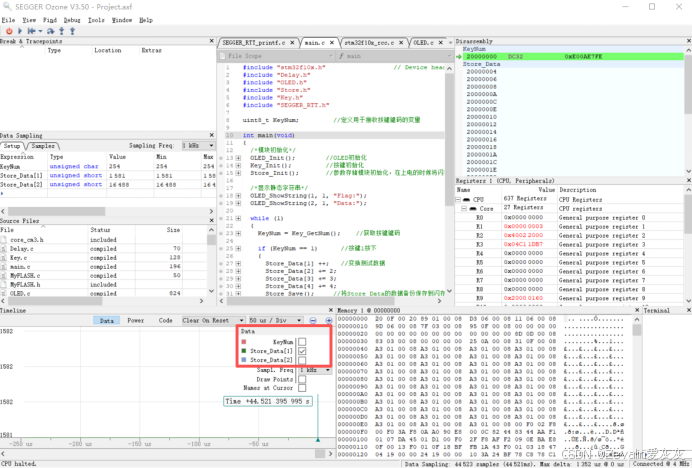The image size is (692, 468).
Task: Close the Source Files panel
Action: (x=211, y=220)
